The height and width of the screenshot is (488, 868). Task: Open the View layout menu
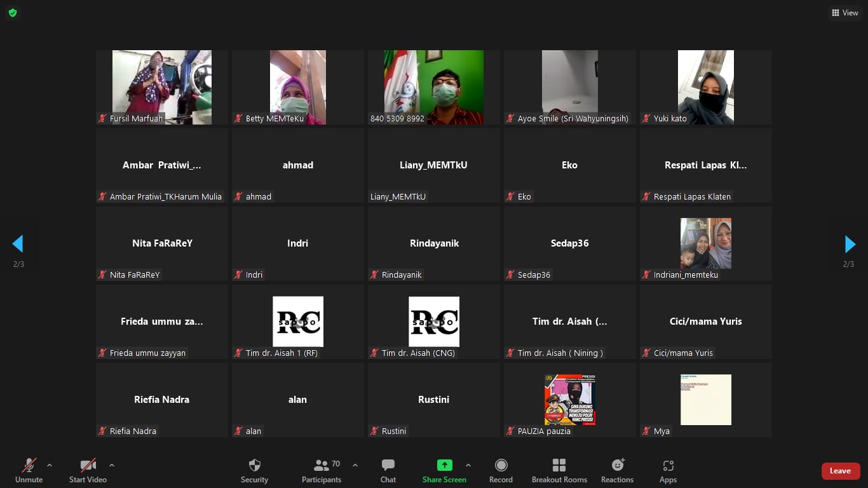pos(844,13)
